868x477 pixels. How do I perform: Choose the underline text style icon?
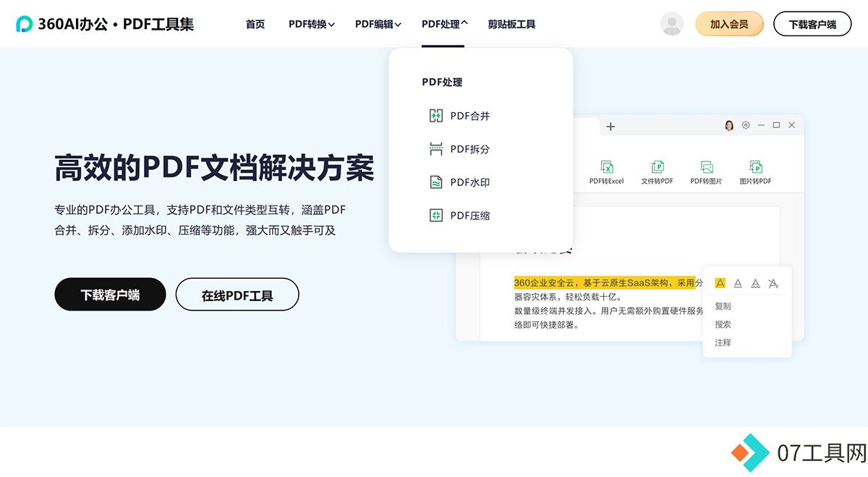point(738,284)
